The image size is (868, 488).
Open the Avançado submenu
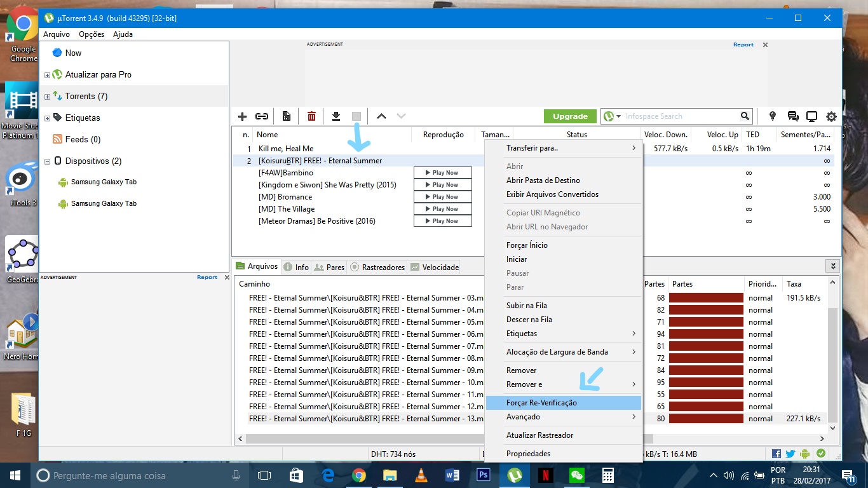click(563, 417)
